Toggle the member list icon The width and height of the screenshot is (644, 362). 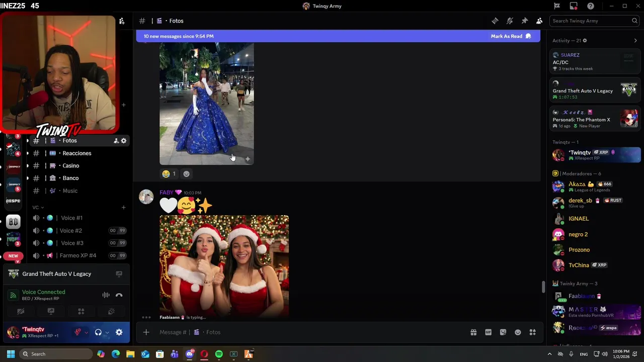click(x=539, y=21)
